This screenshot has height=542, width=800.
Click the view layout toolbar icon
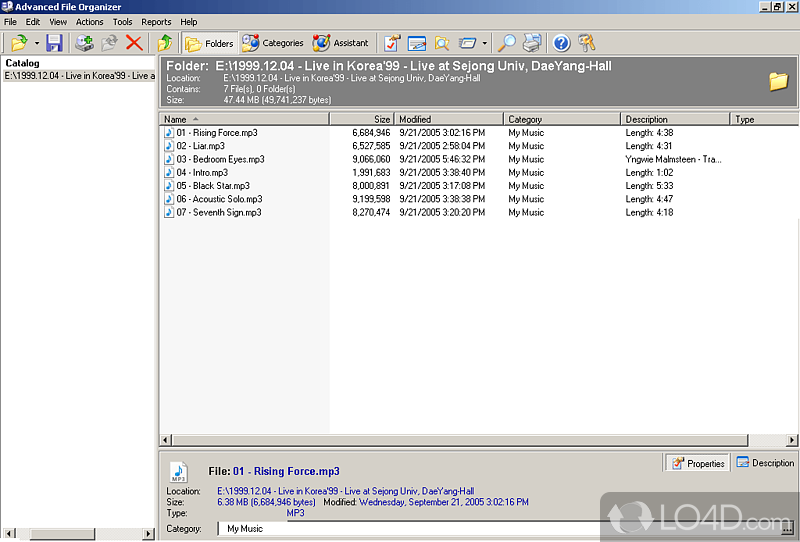point(467,43)
